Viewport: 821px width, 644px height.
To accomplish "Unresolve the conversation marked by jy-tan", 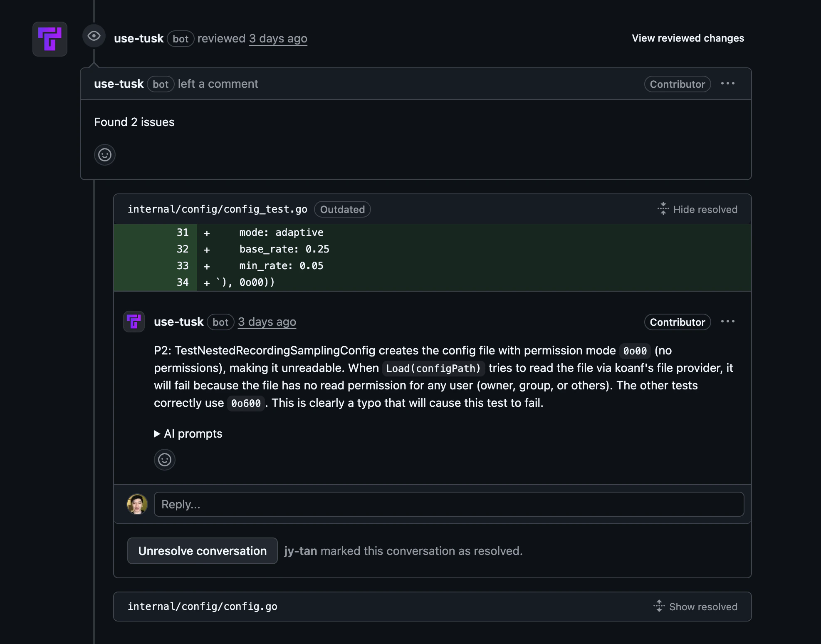I will pyautogui.click(x=202, y=550).
